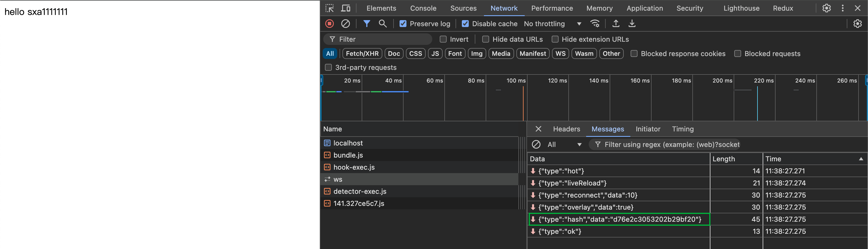Open the All message type dropdown
Screen dimensions: 868x249
[x=564, y=144]
